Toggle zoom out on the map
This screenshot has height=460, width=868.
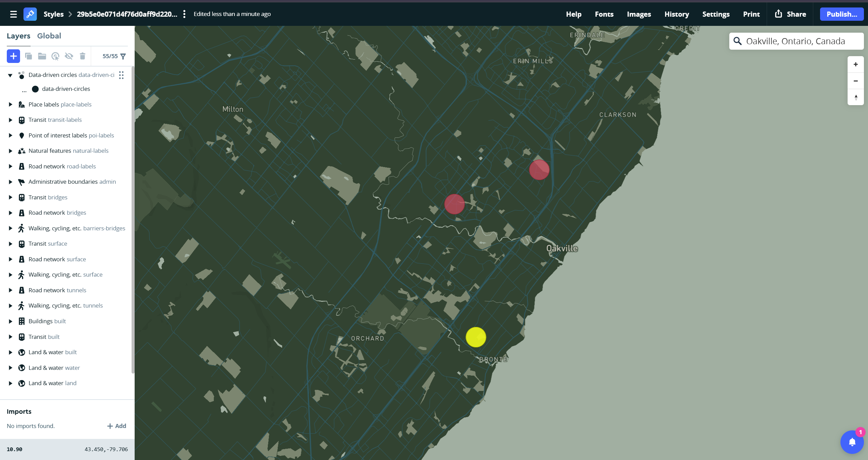tap(856, 81)
